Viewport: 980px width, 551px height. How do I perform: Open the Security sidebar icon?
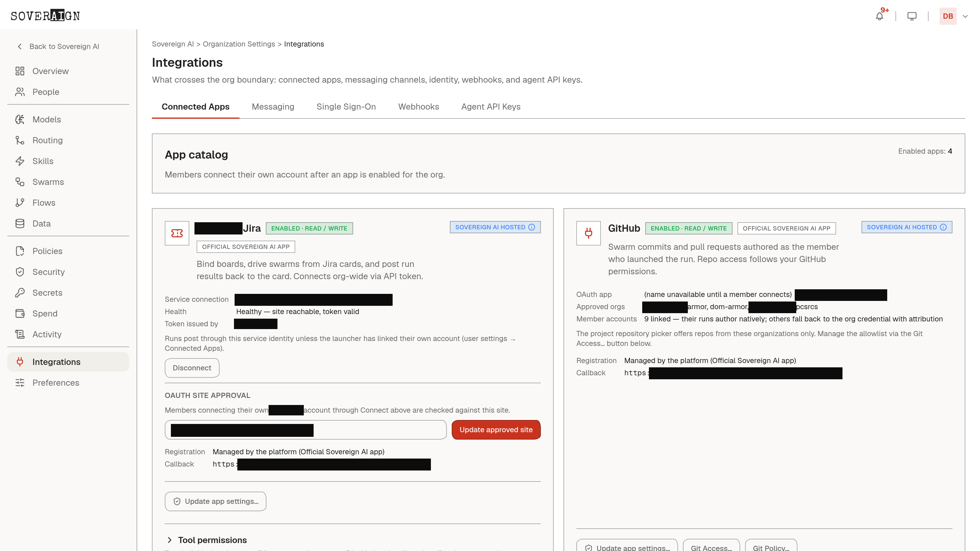click(x=20, y=272)
